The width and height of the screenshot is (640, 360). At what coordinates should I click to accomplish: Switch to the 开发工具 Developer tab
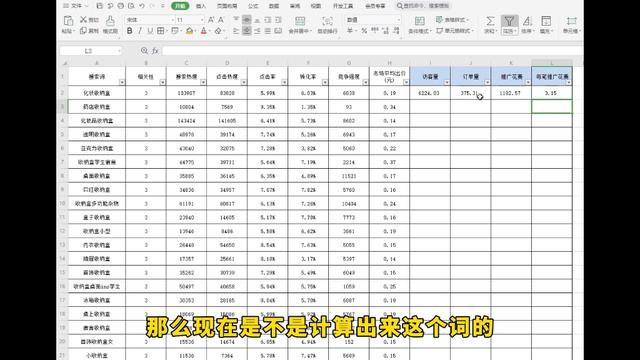343,6
